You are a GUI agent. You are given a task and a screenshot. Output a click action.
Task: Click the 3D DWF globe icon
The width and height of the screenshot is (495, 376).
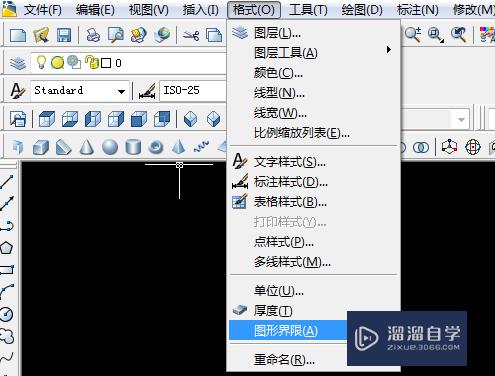(162, 35)
